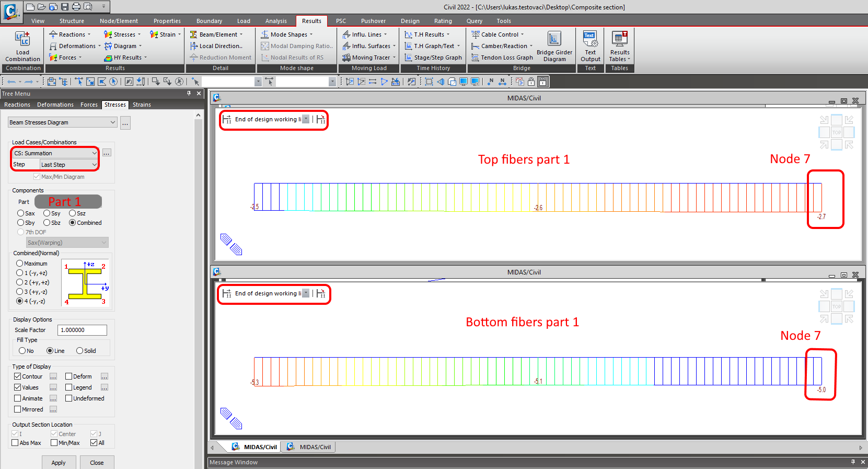Open the Properties ribbon tab
Screen dimensions: 868x469
click(167, 21)
